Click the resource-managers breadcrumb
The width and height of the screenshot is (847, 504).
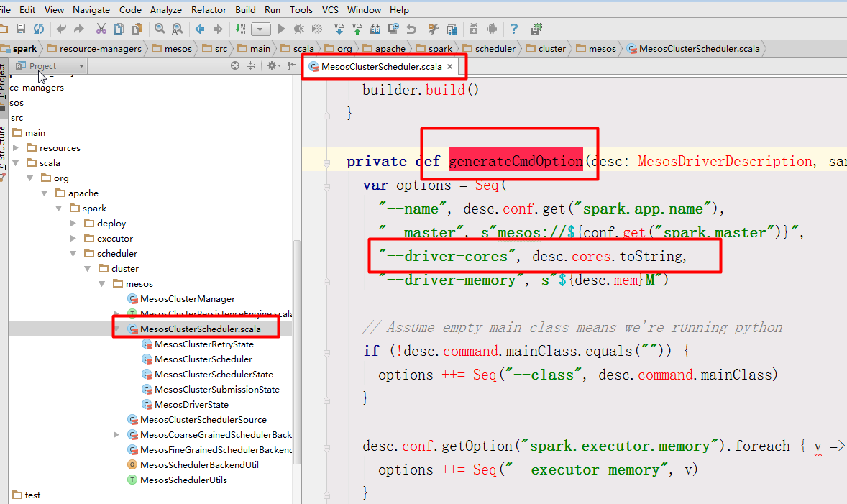point(94,49)
